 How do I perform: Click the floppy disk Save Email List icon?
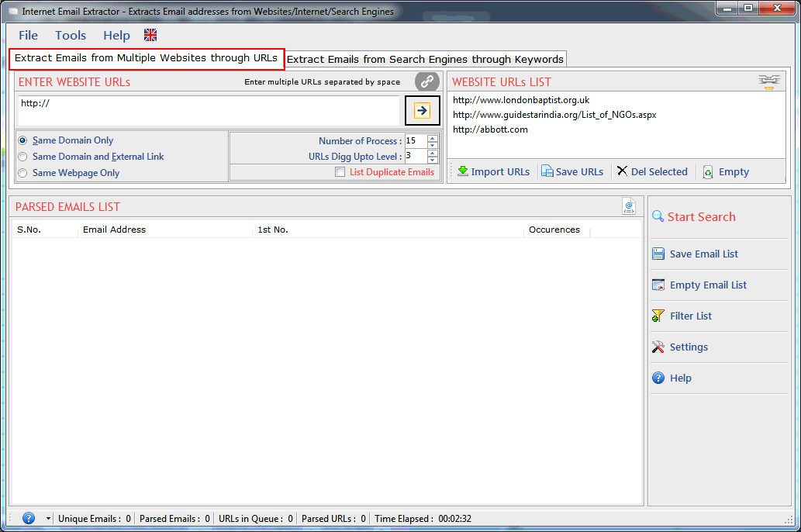point(658,254)
